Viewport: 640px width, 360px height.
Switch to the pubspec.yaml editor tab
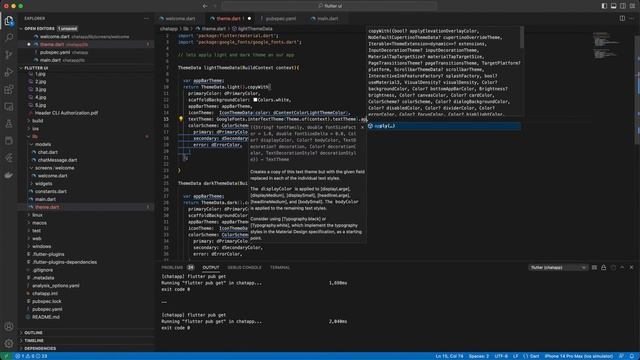point(280,18)
